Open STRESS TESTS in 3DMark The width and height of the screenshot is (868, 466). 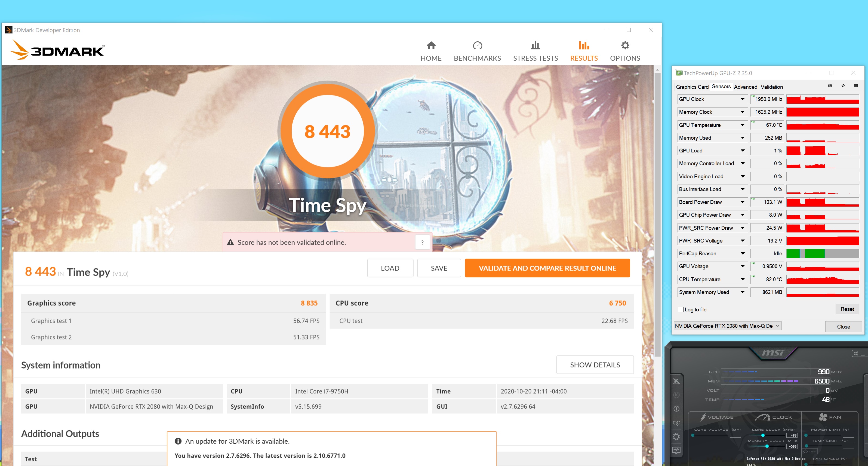pos(535,52)
